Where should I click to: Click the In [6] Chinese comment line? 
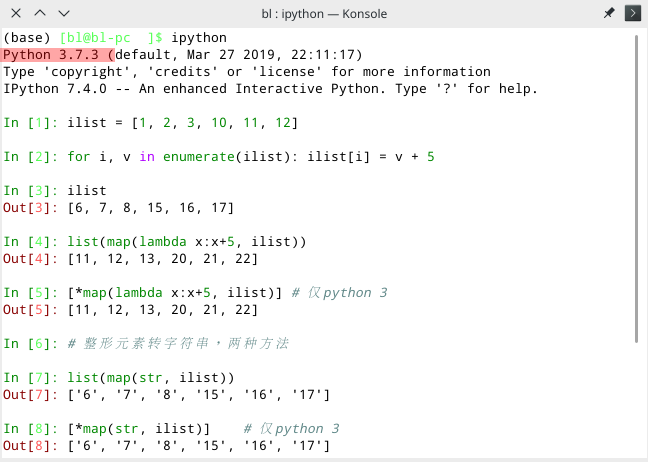point(178,343)
